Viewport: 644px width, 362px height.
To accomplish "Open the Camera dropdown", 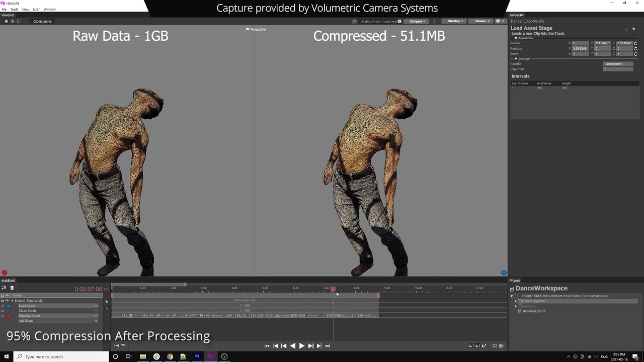I will pos(482,21).
